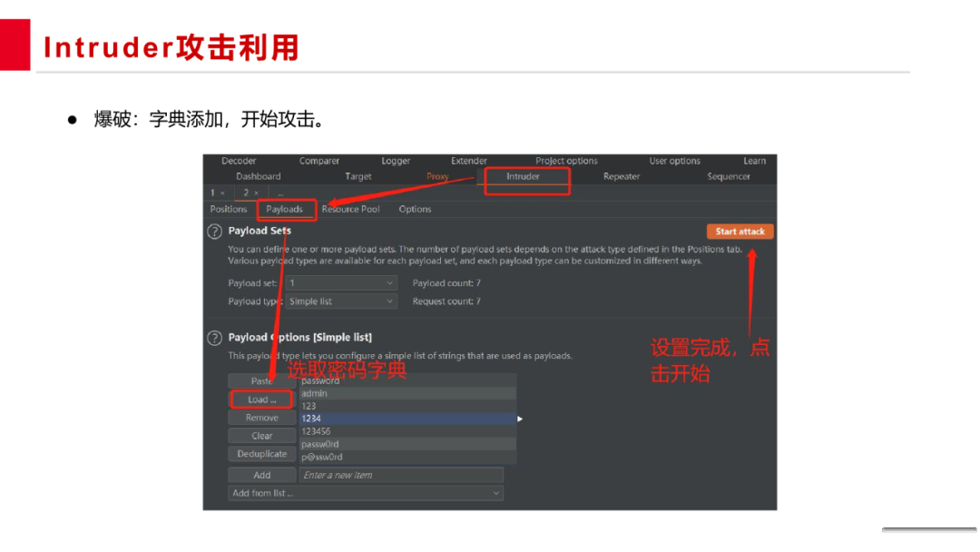980x552 pixels.
Task: Select the '123456' payload entry
Action: (407, 431)
